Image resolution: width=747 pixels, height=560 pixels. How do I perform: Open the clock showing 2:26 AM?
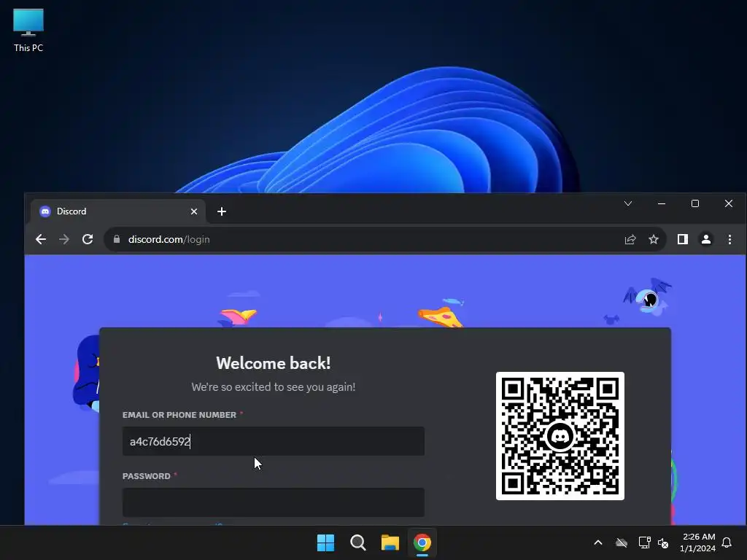698,542
